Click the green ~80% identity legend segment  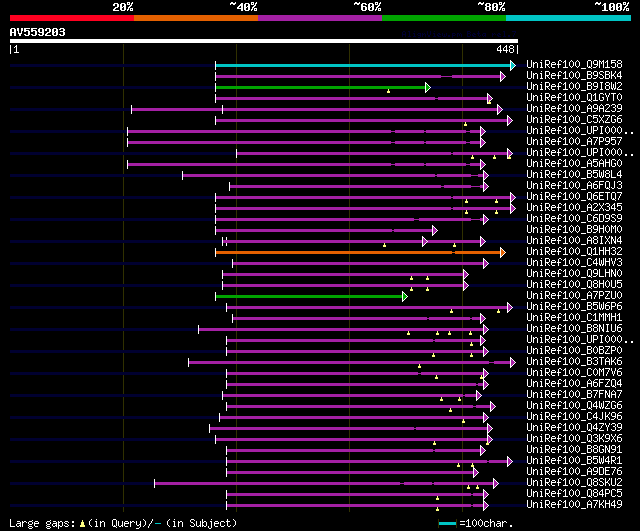tap(444, 18)
